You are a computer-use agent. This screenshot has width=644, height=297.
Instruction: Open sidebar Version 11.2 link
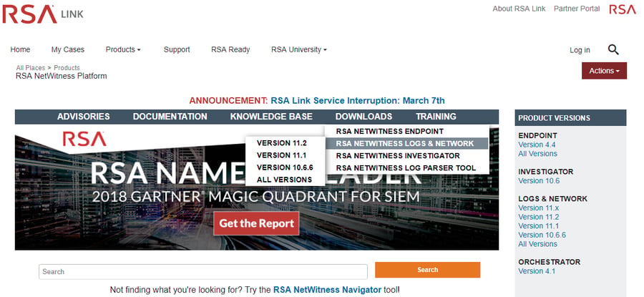coord(538,217)
